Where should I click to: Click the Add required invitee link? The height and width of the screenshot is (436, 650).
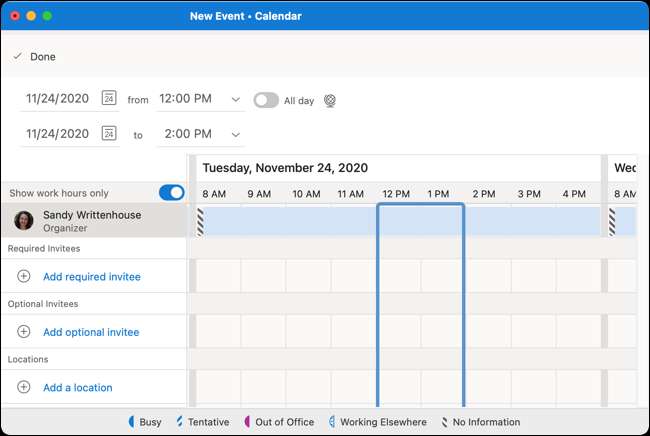point(92,276)
